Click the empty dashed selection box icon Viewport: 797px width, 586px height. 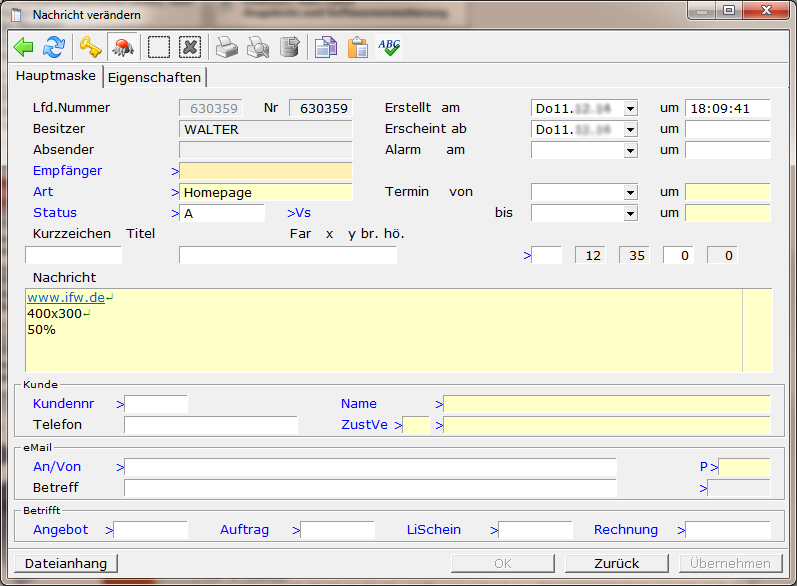click(x=159, y=47)
